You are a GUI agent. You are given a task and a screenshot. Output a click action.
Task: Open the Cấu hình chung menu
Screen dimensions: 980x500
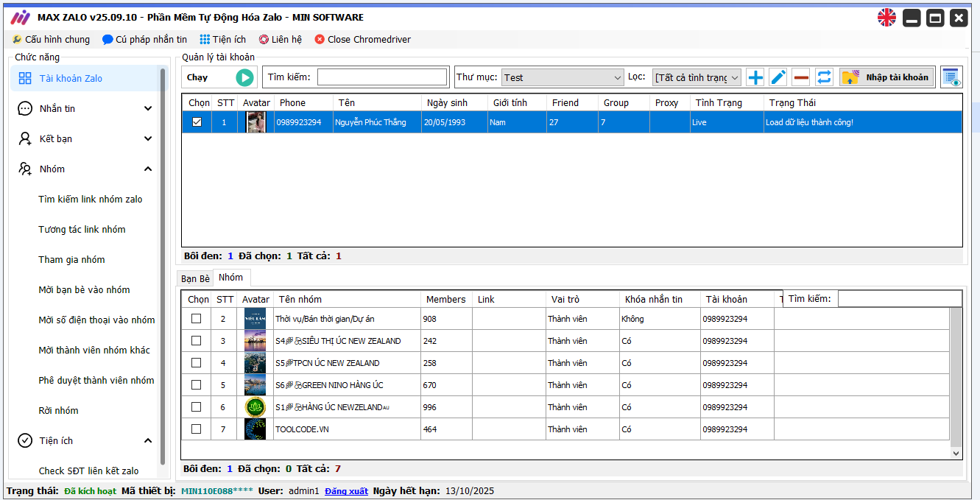click(x=51, y=40)
